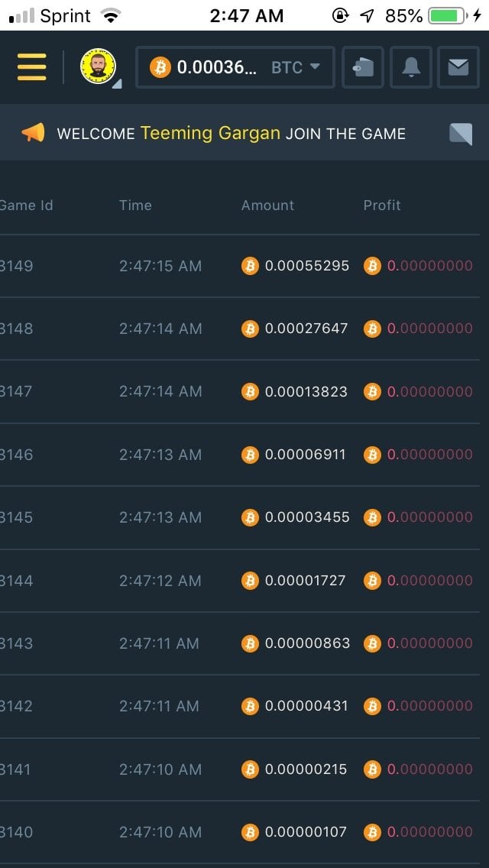Click the Game Id column header

click(x=26, y=205)
